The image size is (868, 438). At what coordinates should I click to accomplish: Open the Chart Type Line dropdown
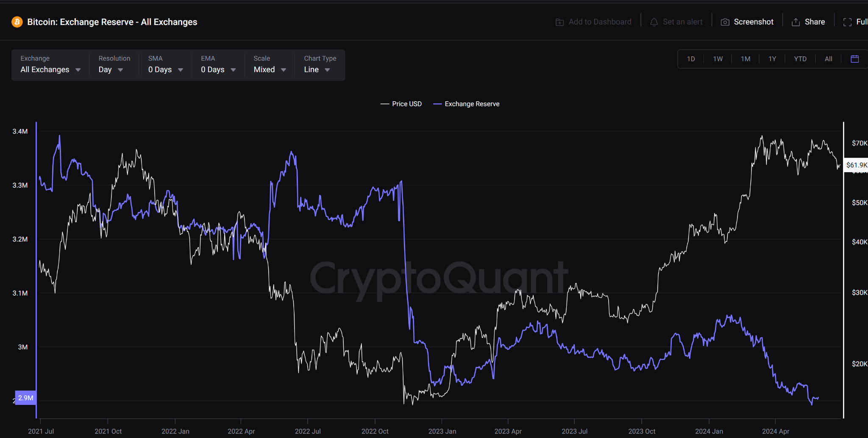click(x=317, y=70)
